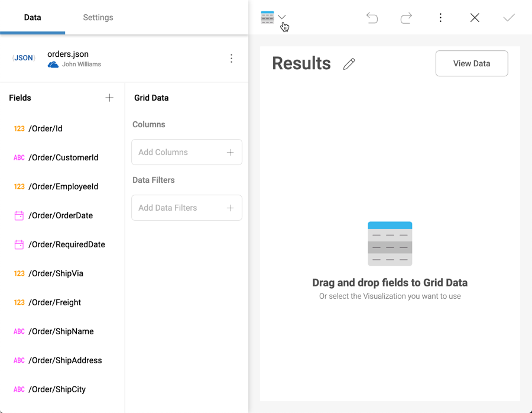Screen dimensions: 532x413
Task: Click the ABC text icon beside /Order/CustomerId
Action: click(19, 157)
